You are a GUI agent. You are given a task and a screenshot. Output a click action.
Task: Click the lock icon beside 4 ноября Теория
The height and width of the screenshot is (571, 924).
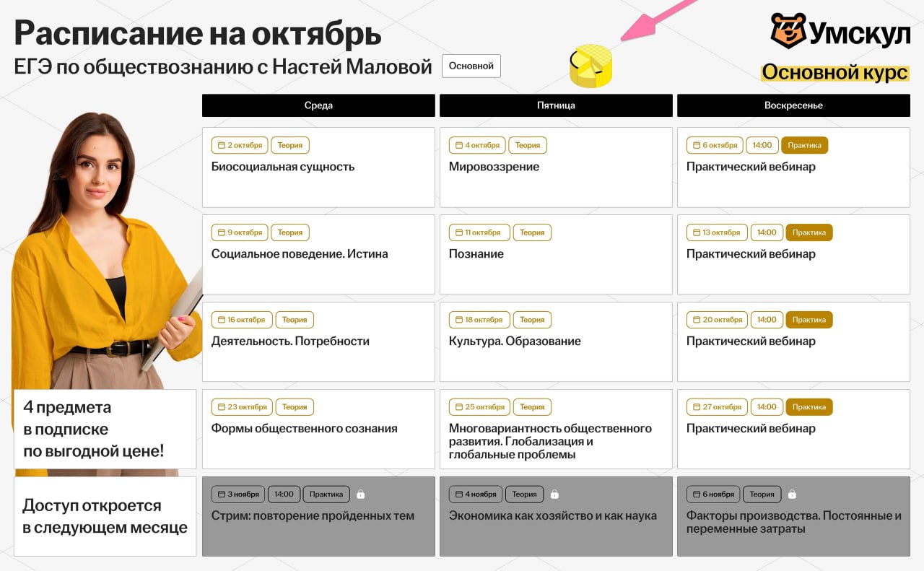pyautogui.click(x=554, y=494)
